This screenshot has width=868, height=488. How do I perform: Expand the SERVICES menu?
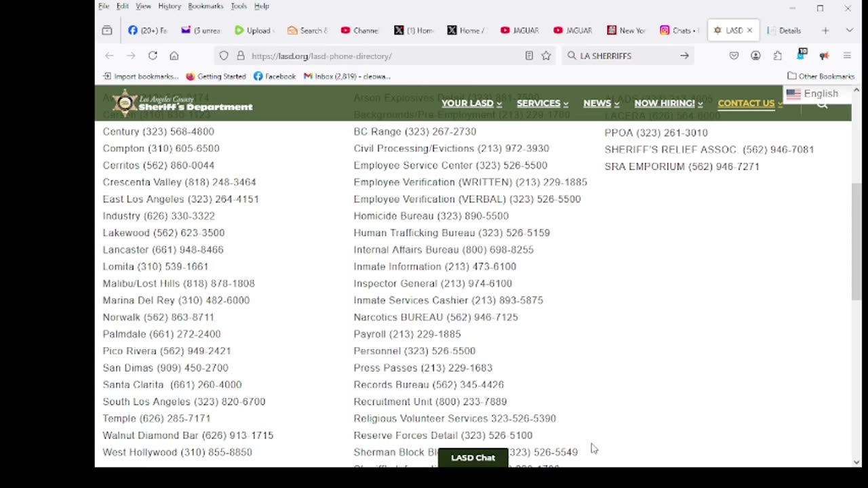(542, 103)
